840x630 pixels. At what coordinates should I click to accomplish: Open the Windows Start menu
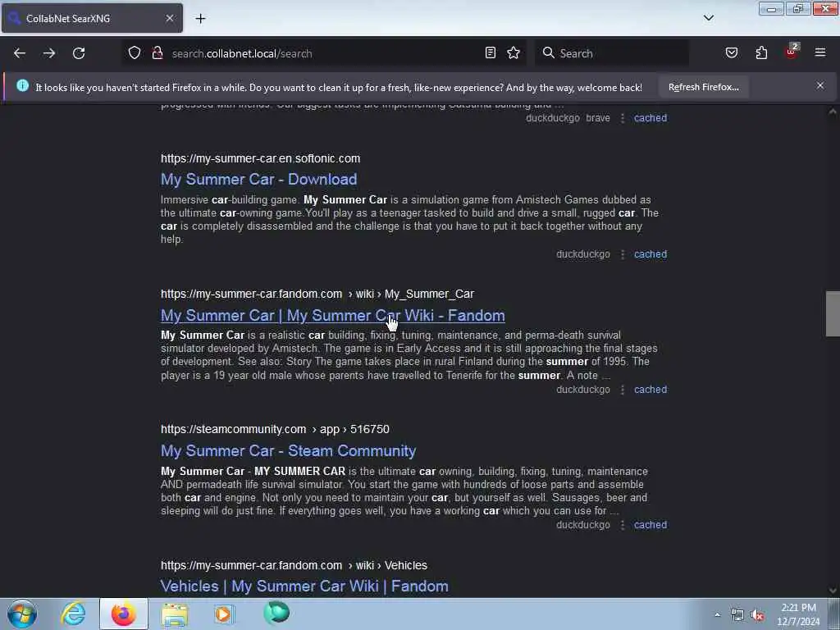point(22,614)
